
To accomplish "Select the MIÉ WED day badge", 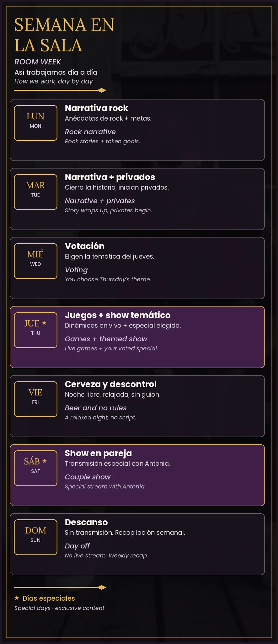I will point(35,261).
